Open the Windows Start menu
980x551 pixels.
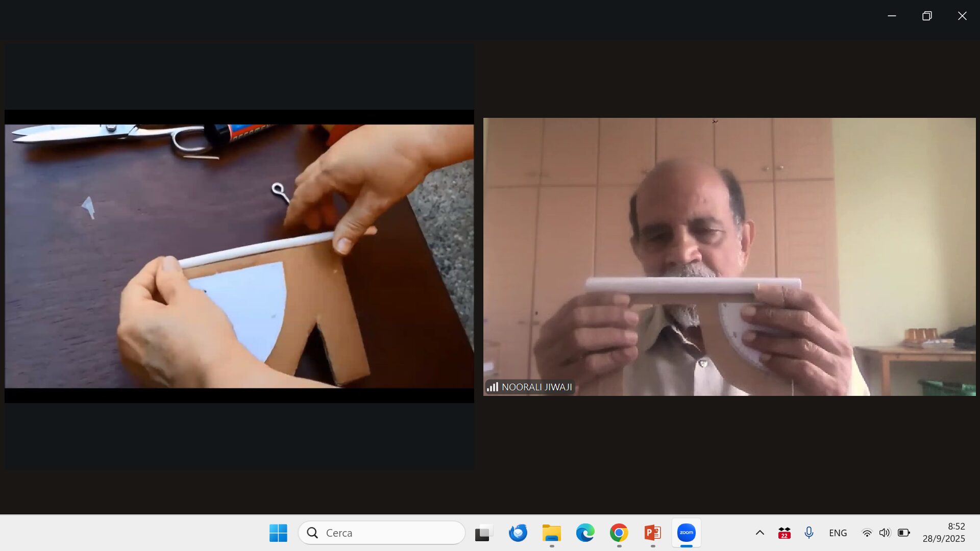pyautogui.click(x=278, y=533)
